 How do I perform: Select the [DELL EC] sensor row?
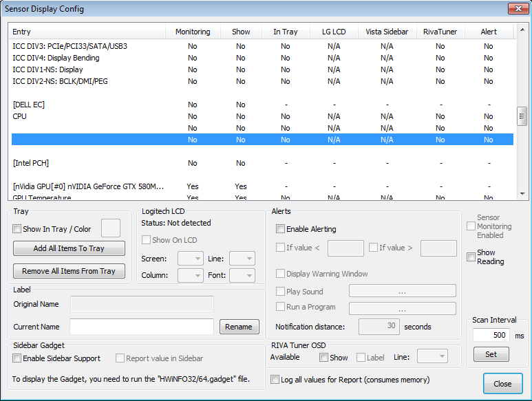[x=262, y=105]
